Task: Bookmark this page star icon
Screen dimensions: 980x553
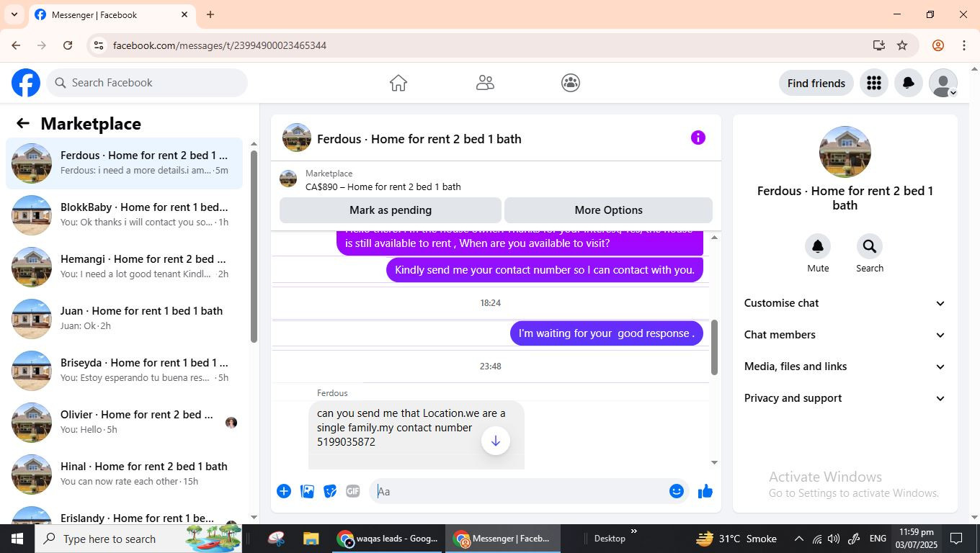Action: [902, 45]
